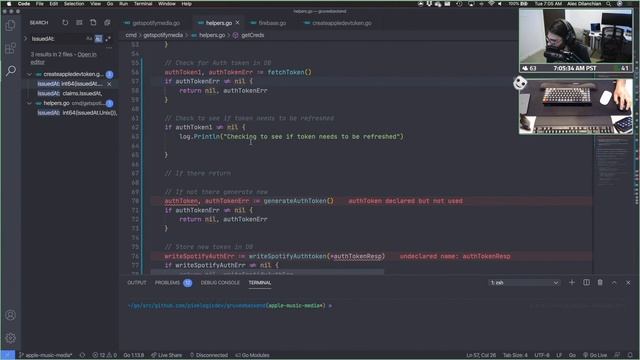Image resolution: width=640 pixels, height=360 pixels.
Task: Add a new terminal with plus icon
Action: coord(571,282)
